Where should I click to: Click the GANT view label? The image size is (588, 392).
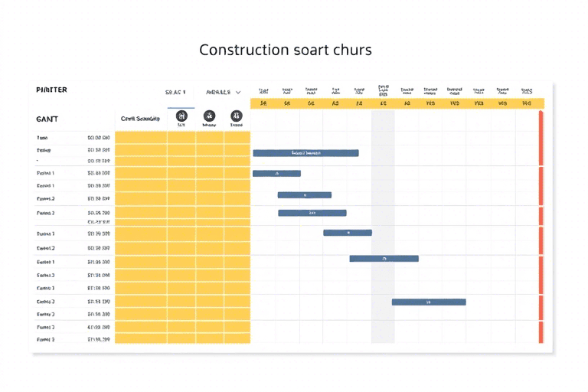[x=47, y=119]
